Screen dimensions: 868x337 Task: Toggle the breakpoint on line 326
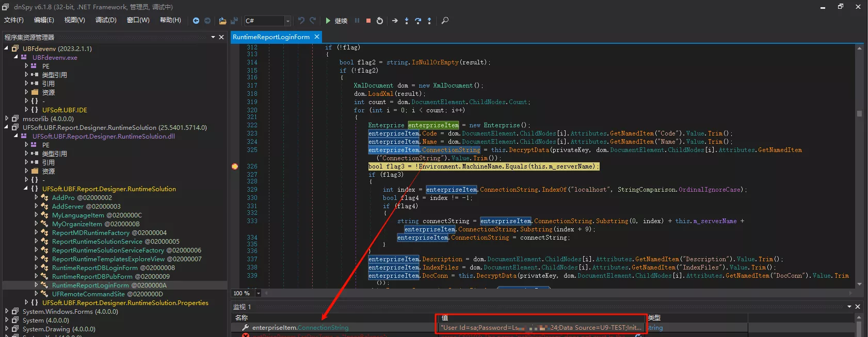coord(235,166)
